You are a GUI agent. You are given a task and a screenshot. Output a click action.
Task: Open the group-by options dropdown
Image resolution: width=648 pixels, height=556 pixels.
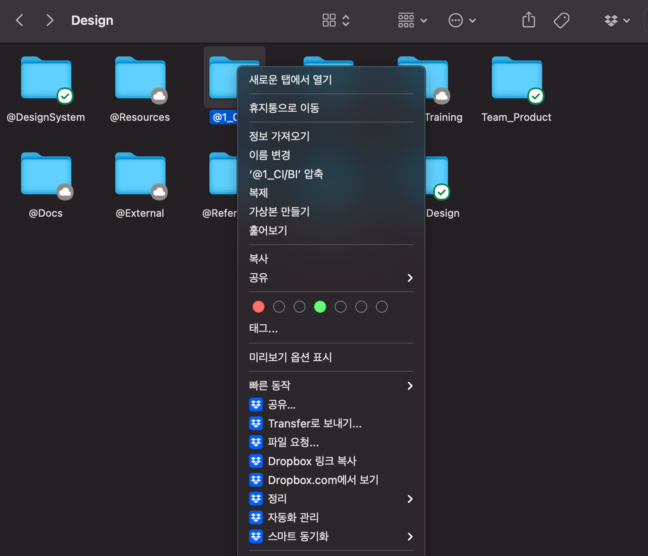[412, 20]
